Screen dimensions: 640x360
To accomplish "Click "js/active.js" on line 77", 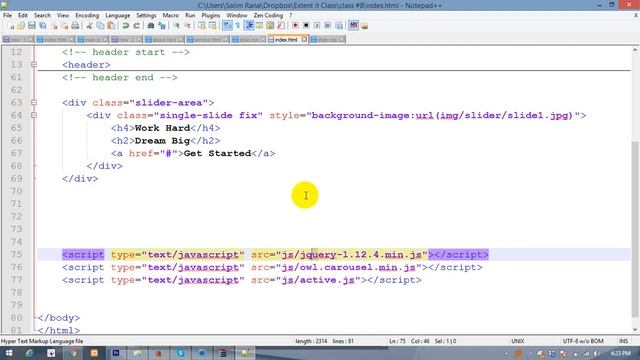I will point(318,280).
